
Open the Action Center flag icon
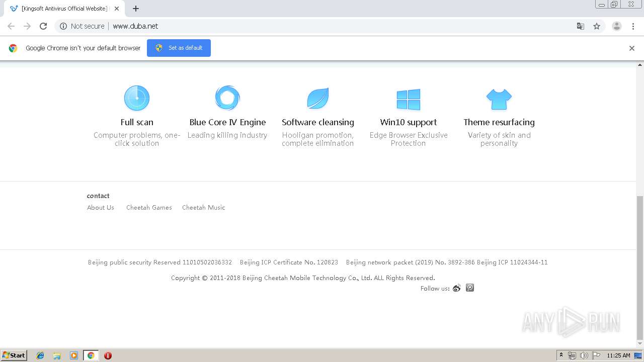(596, 355)
